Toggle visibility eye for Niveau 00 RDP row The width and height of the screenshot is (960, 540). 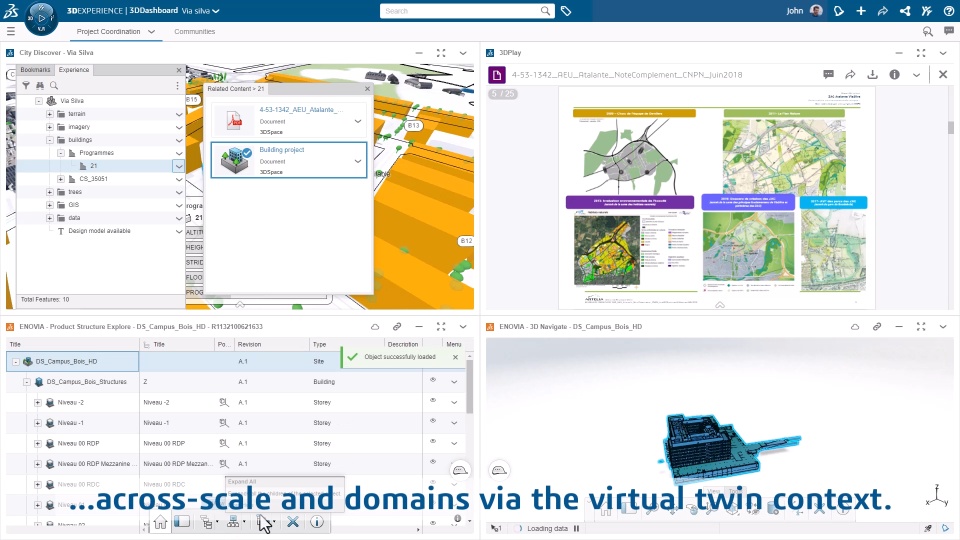[x=433, y=441]
